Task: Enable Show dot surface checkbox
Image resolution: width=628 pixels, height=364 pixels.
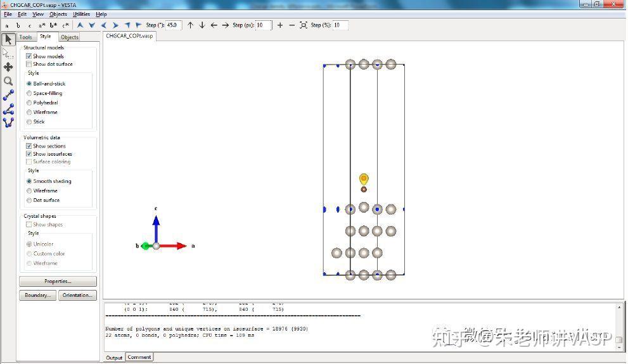Action: [x=29, y=64]
